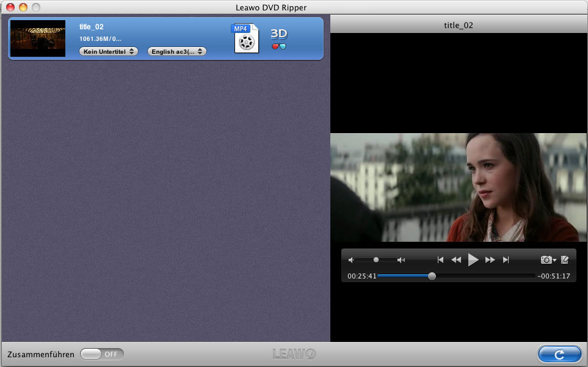
Task: Skip to previous chapter in the player
Action: click(x=441, y=260)
